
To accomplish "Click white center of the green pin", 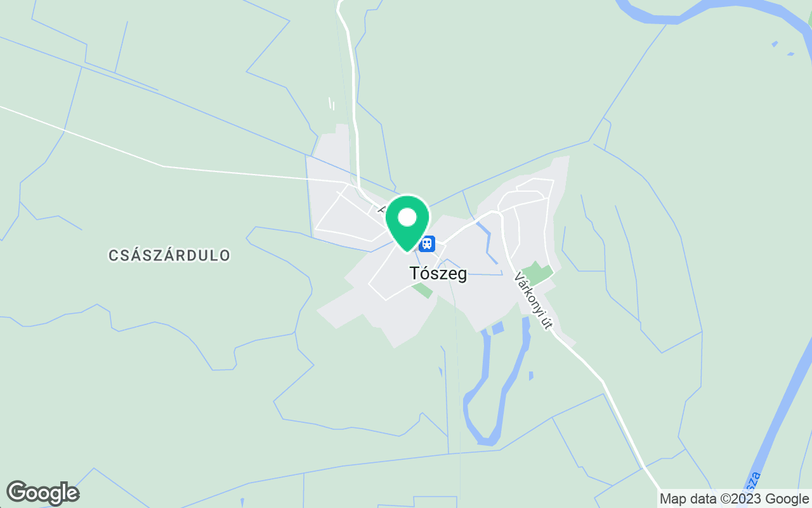I will (407, 218).
